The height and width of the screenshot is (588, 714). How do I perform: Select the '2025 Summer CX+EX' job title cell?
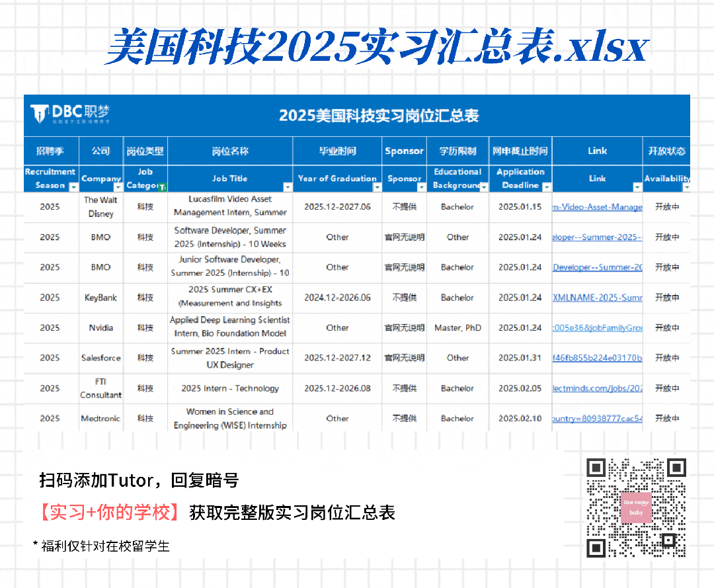coord(230,296)
